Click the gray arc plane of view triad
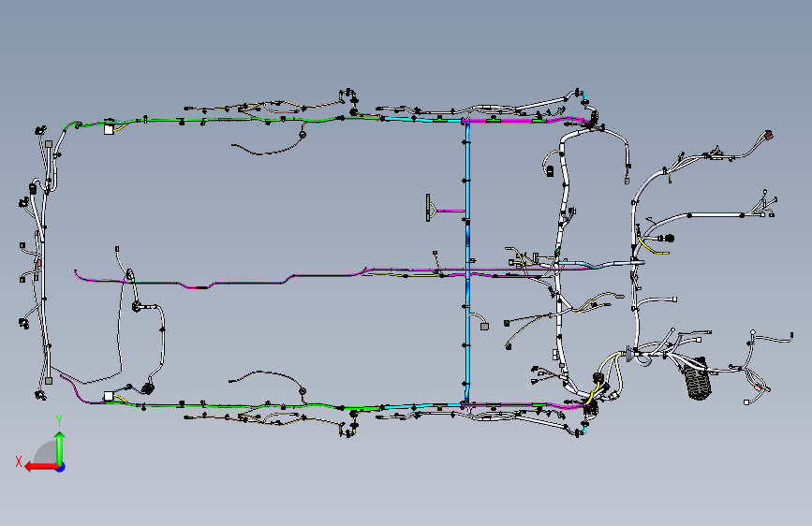 tap(46, 452)
